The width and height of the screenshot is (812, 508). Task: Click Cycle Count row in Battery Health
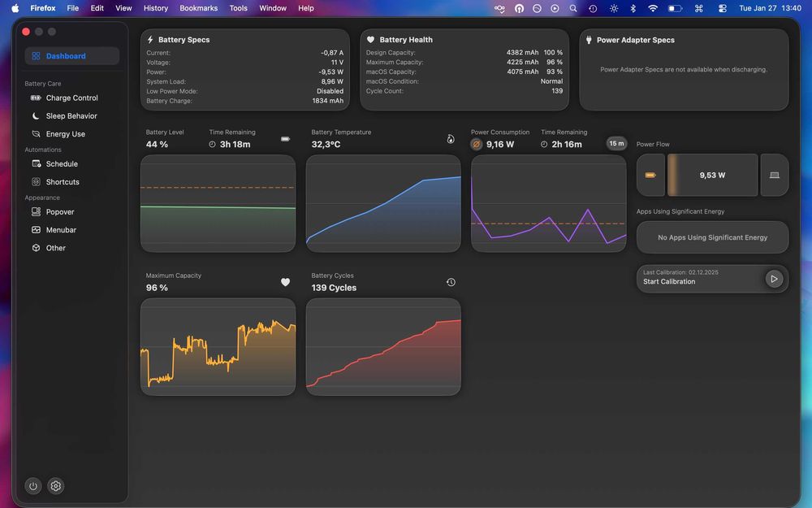(x=464, y=91)
